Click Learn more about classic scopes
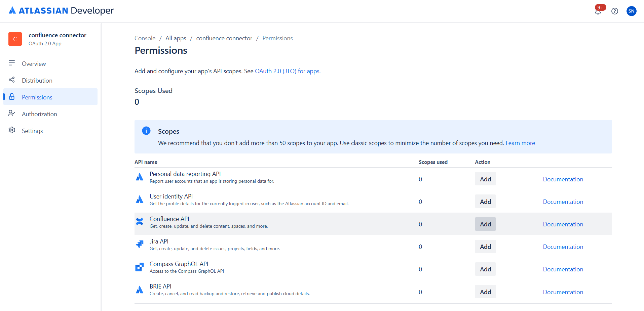 click(520, 143)
